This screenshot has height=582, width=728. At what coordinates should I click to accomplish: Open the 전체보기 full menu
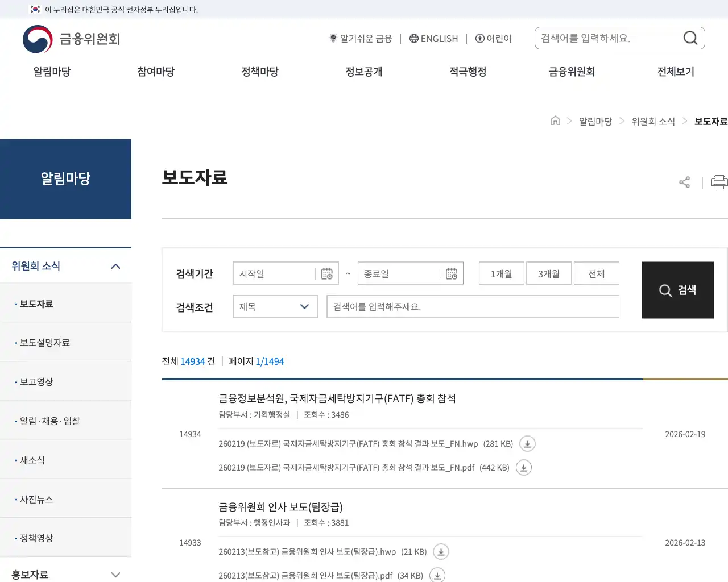click(676, 72)
